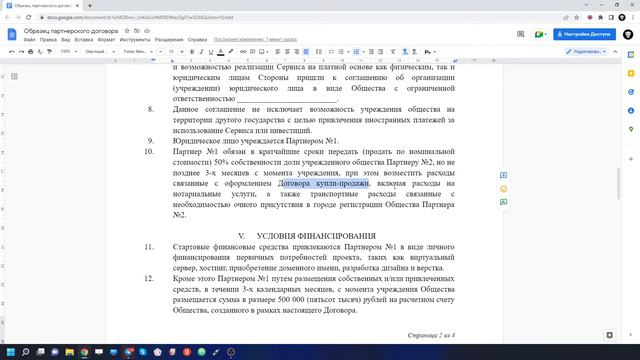Check cloud save status icon
The height and width of the screenshot is (360, 640).
pos(147,31)
